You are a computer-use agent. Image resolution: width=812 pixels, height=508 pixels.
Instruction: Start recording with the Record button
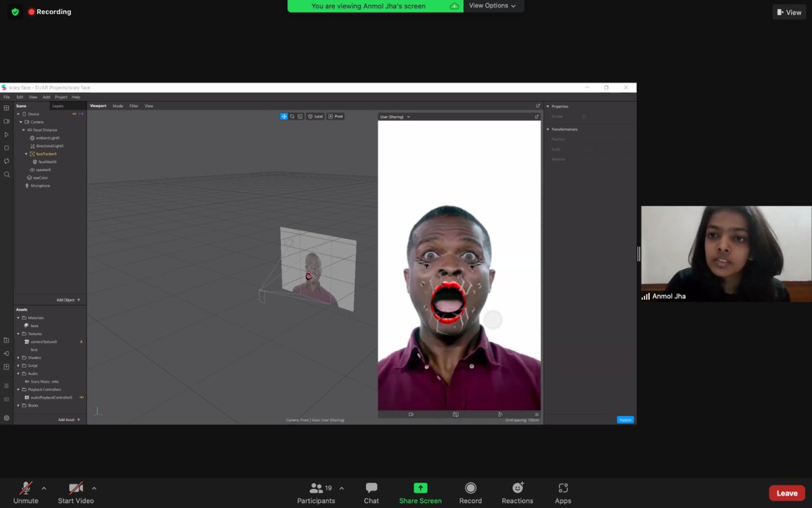coord(470,493)
